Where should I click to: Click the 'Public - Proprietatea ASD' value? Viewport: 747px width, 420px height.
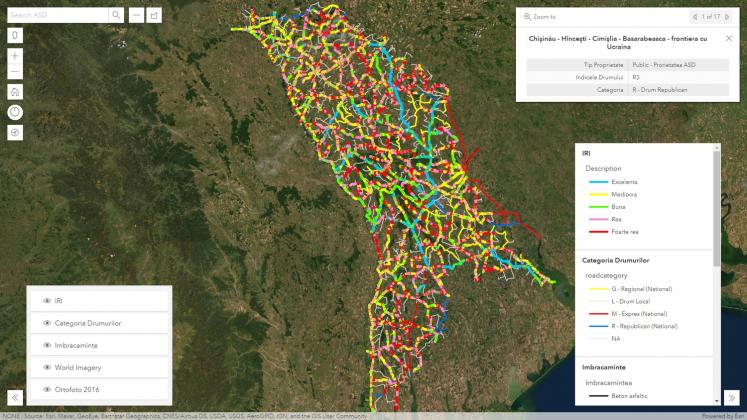pyautogui.click(x=664, y=65)
